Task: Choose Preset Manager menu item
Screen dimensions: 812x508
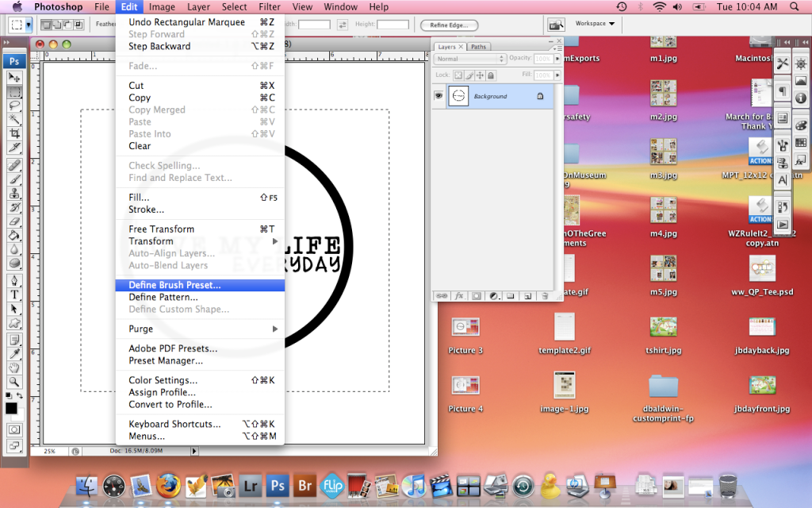Action: click(x=200, y=360)
